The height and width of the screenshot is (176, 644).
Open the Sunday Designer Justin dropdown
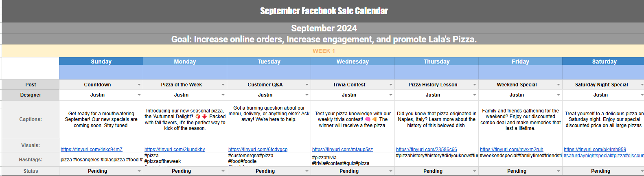click(x=139, y=95)
